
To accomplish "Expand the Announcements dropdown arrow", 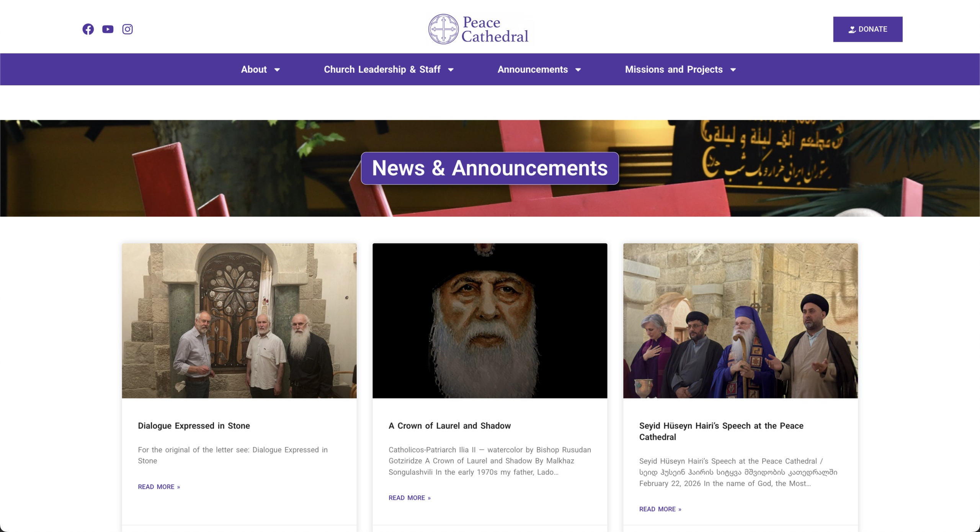I will 578,70.
